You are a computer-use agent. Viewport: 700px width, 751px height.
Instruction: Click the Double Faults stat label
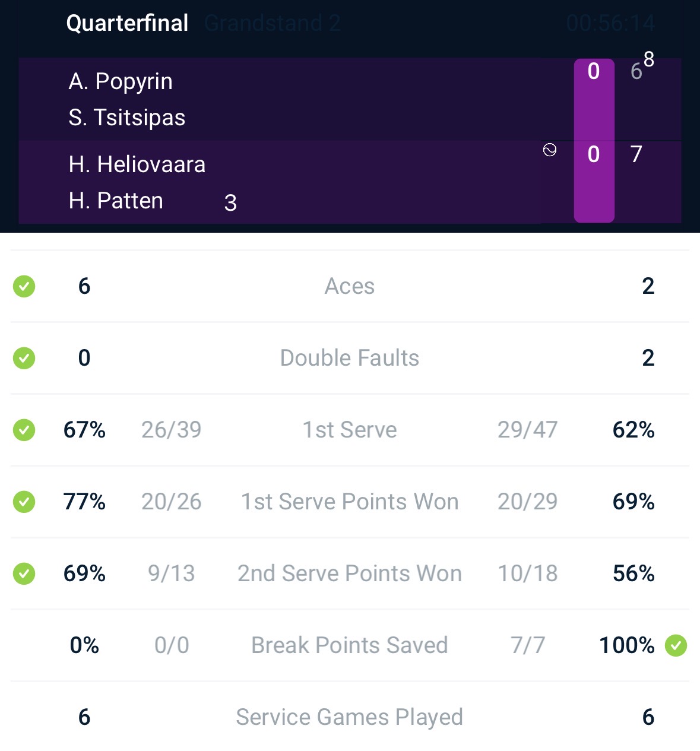pos(350,358)
